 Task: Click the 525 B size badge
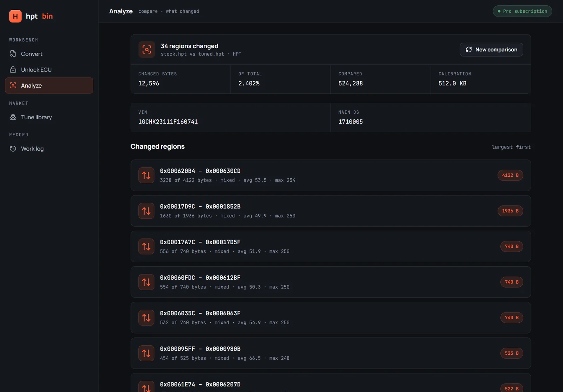click(x=512, y=353)
